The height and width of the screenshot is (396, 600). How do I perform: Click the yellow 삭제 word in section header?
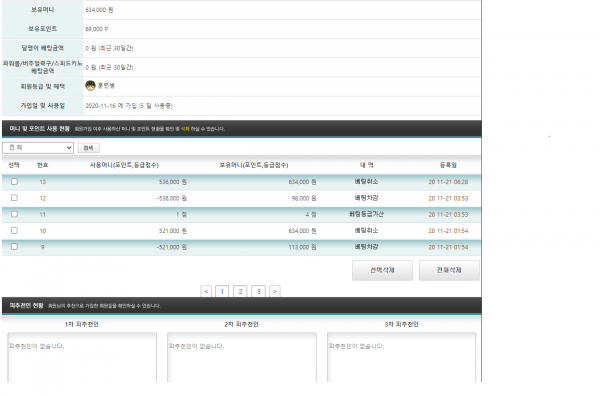[x=185, y=129]
